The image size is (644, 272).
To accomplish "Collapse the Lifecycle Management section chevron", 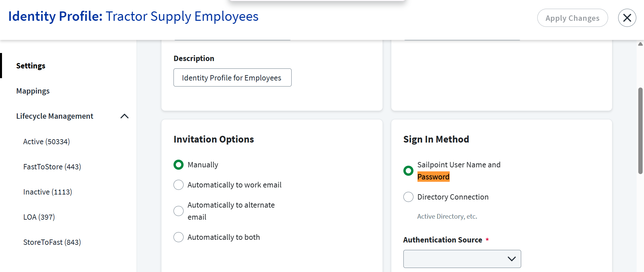I will click(125, 116).
